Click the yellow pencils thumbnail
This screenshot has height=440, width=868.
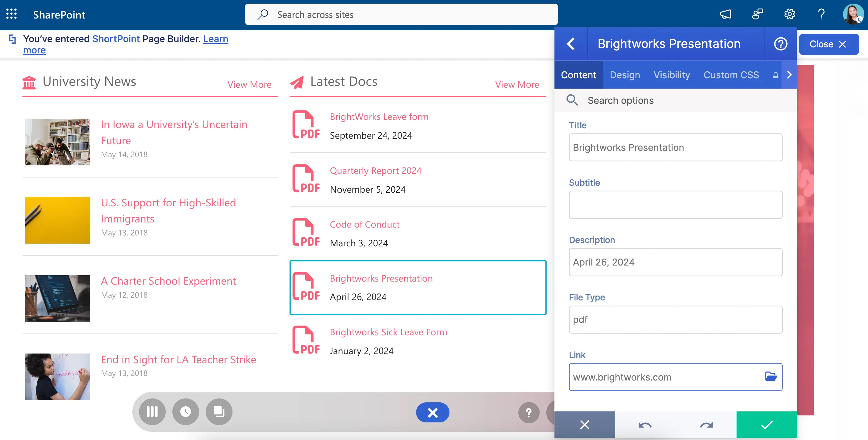point(57,220)
